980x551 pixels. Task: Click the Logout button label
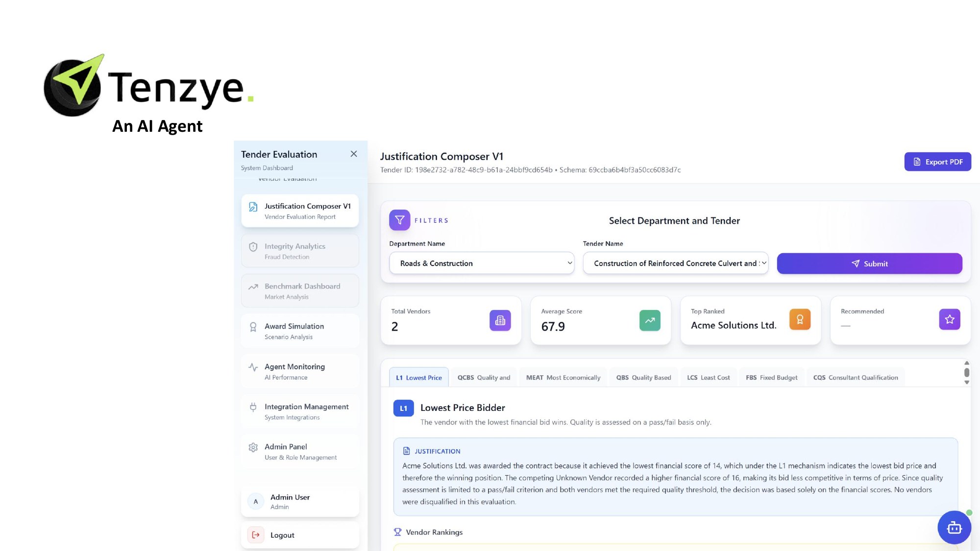click(x=282, y=535)
